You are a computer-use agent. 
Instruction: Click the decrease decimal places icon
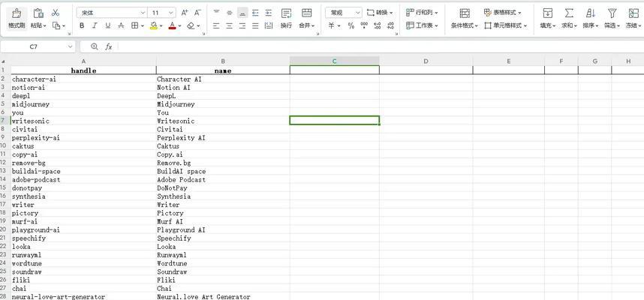[x=390, y=25]
